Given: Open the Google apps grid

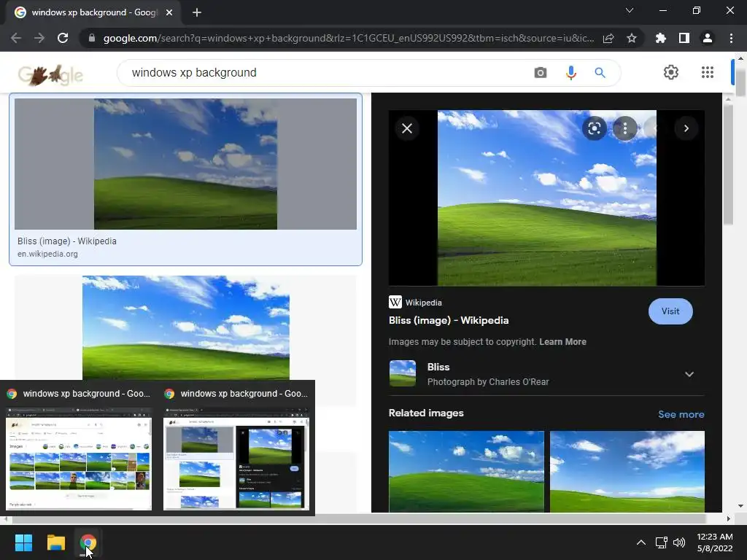Looking at the screenshot, I should tap(708, 72).
